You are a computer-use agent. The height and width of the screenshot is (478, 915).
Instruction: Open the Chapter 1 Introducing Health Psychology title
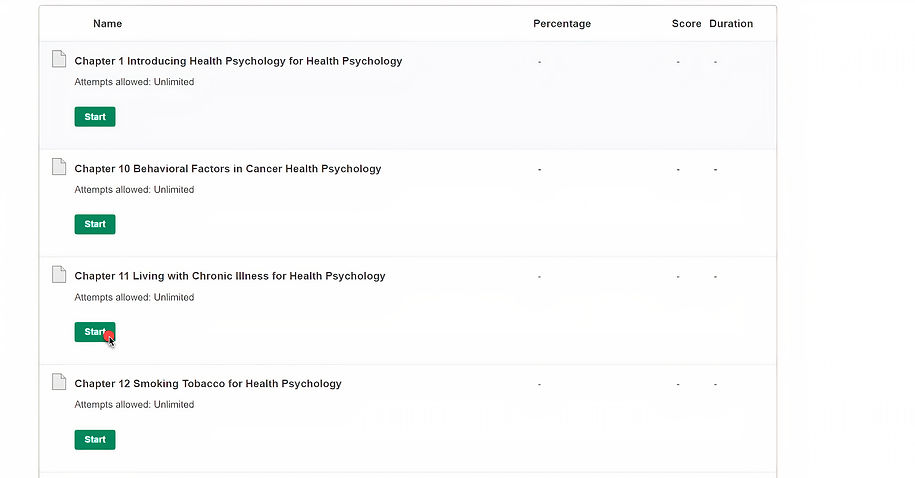[x=238, y=61]
